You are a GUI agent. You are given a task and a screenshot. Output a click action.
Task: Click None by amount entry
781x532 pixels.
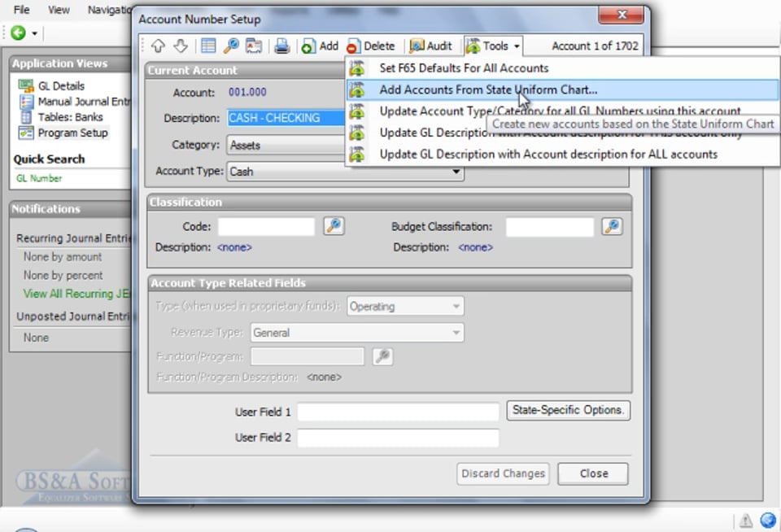[x=63, y=257]
